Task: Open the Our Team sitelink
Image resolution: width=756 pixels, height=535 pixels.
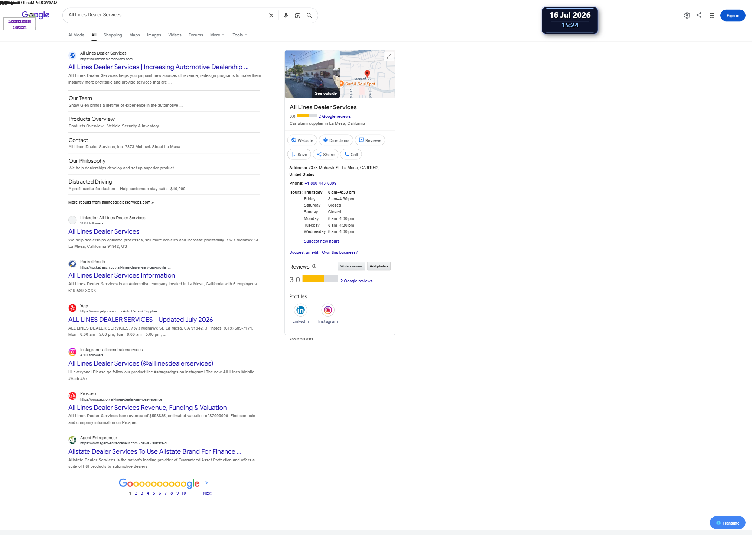Action: coord(80,98)
